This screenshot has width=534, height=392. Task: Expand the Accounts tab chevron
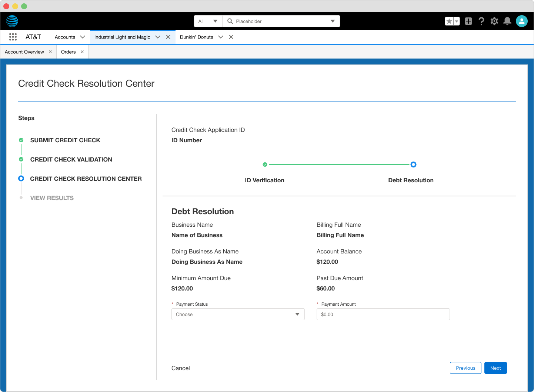(83, 37)
